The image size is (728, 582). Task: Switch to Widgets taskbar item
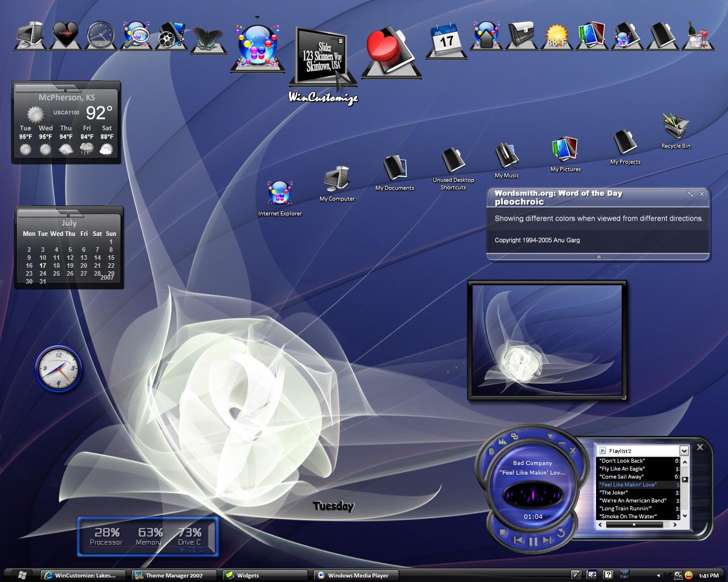click(x=264, y=575)
